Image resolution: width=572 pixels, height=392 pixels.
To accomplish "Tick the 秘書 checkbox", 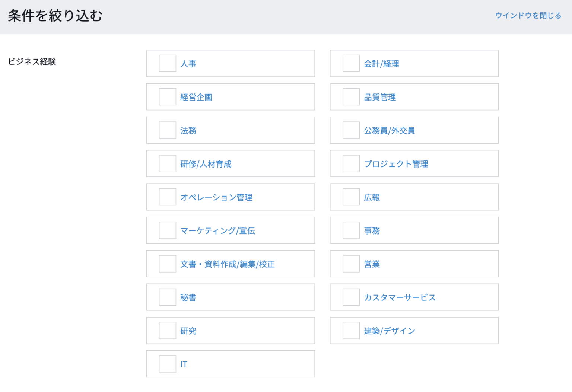I will coord(167,297).
